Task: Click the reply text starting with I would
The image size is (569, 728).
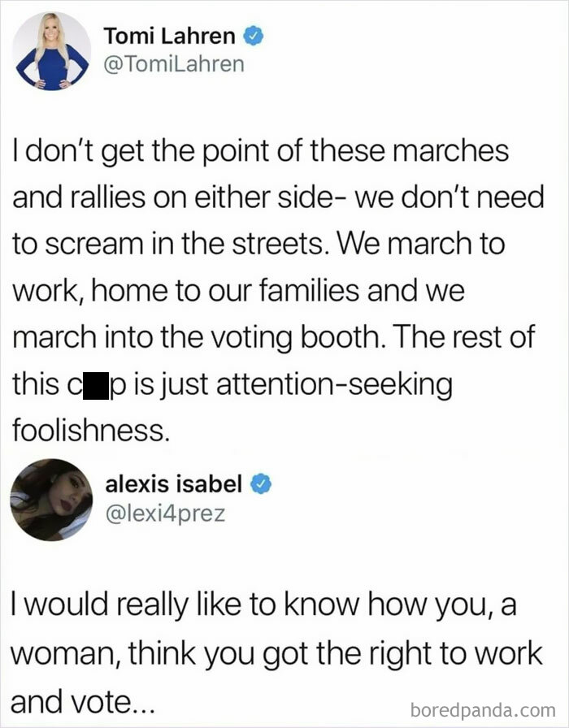Action: 49,604
